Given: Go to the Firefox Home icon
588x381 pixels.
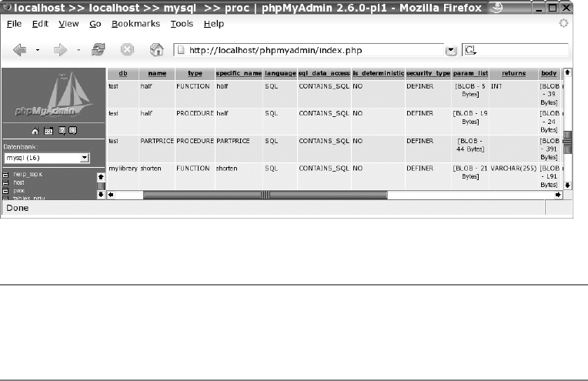Looking at the screenshot, I should tap(157, 49).
